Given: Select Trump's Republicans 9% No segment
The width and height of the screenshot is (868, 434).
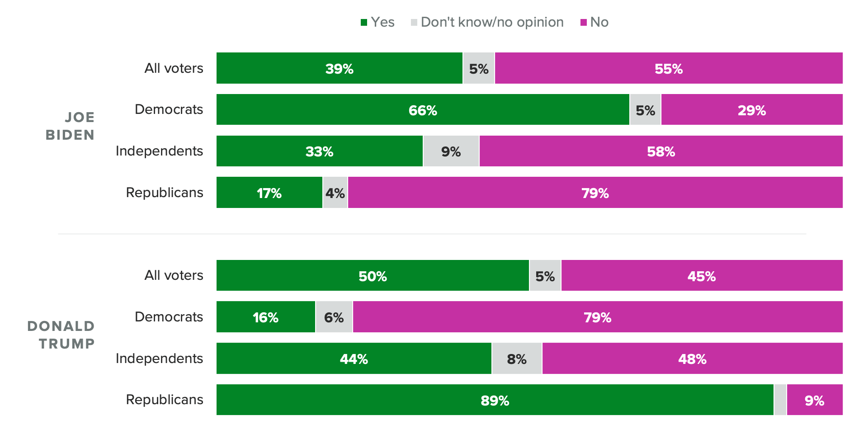Looking at the screenshot, I should point(814,400).
